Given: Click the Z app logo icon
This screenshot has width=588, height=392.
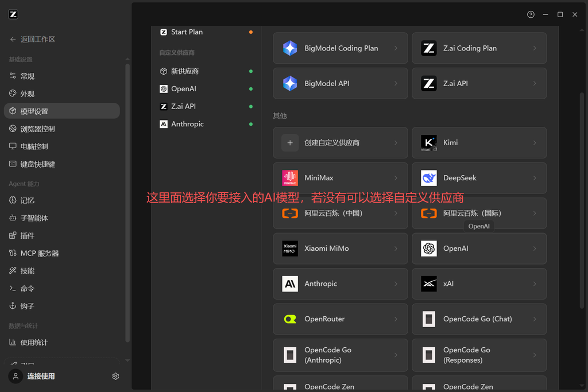Looking at the screenshot, I should coord(13,14).
